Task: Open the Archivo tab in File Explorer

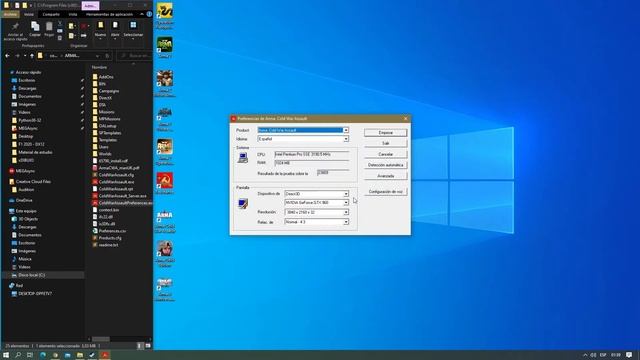Action: 10,14
